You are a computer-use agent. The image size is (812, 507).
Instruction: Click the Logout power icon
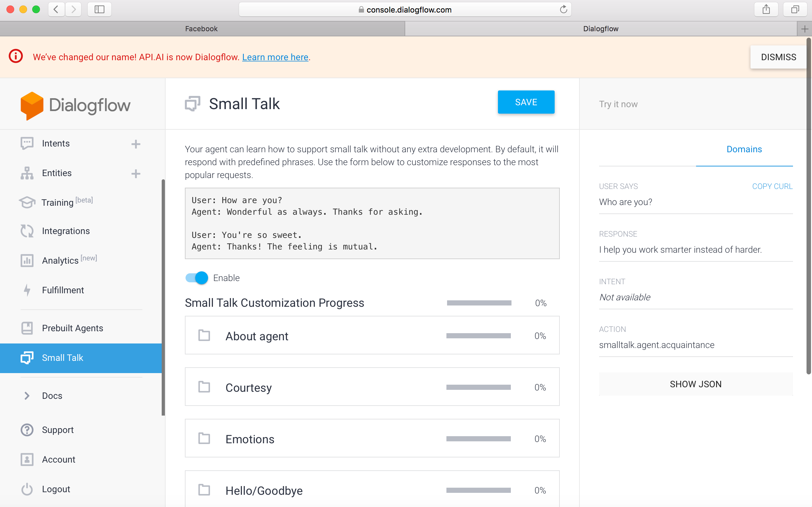pos(27,489)
